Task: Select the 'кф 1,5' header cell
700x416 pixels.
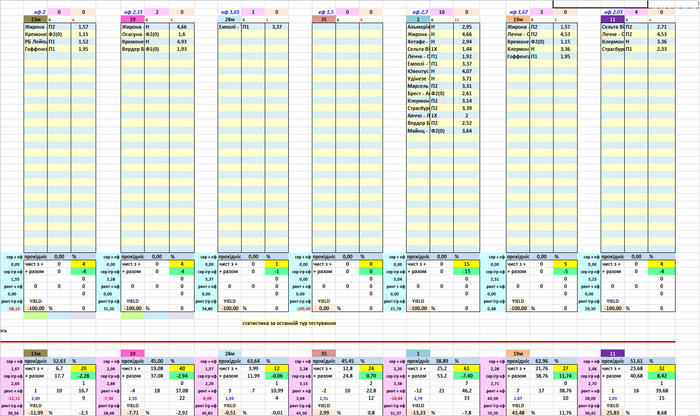Action: point(324,12)
